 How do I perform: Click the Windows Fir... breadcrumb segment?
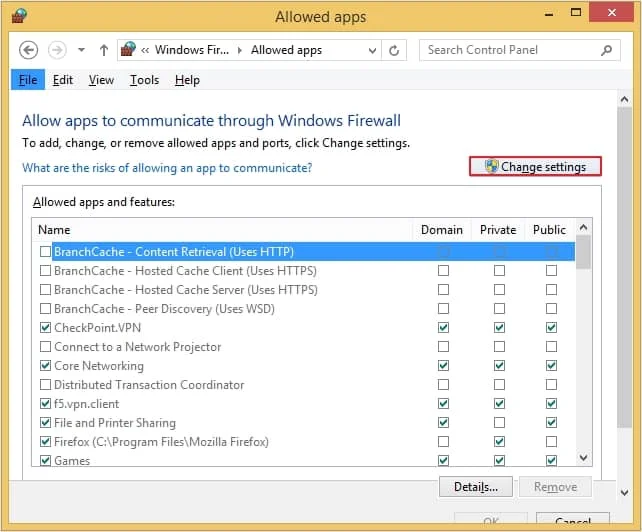tap(192, 50)
